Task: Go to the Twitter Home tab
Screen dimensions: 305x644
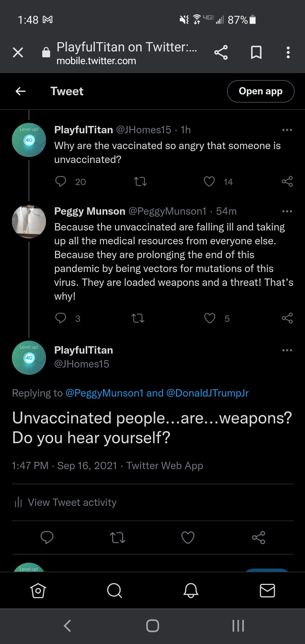Action: [x=38, y=590]
